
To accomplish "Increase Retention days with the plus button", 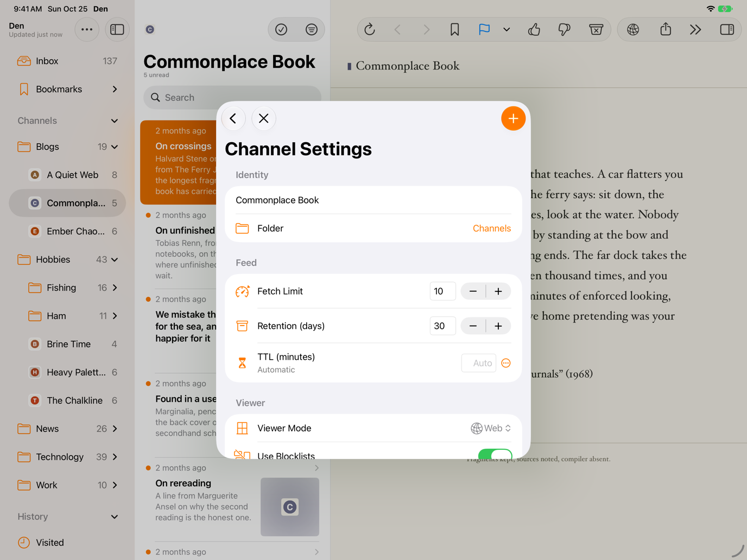I will click(498, 326).
